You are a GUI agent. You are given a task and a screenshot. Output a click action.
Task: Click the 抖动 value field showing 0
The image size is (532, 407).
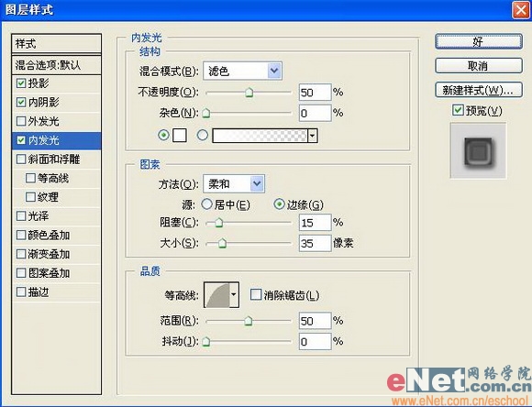point(315,342)
